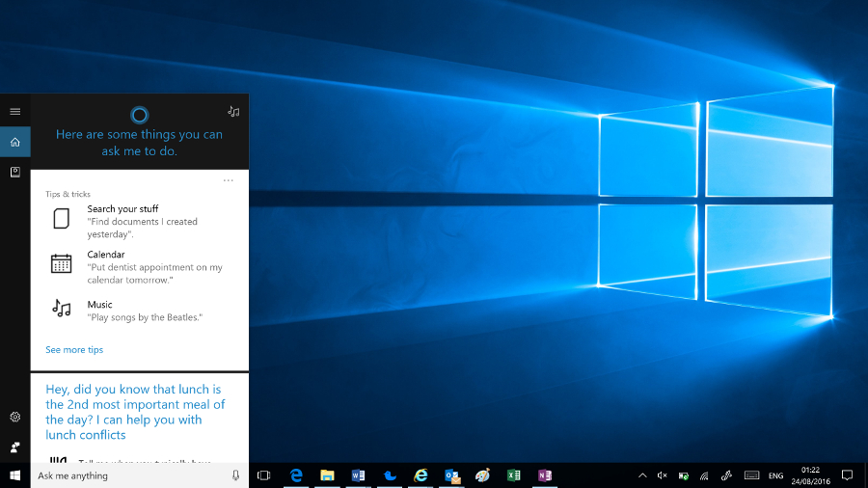The height and width of the screenshot is (488, 868).
Task: Launch Word from taskbar
Action: (358, 475)
